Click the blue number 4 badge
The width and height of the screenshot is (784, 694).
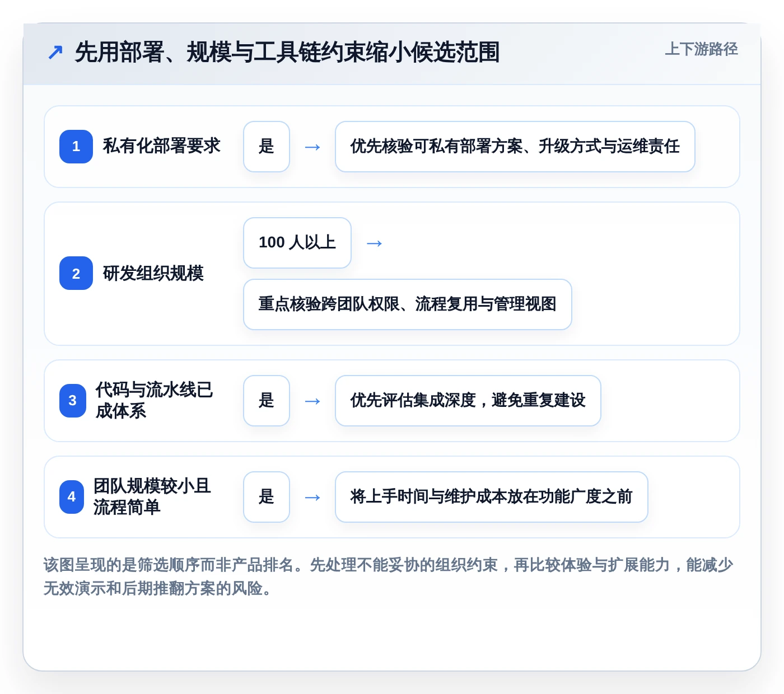click(x=72, y=497)
